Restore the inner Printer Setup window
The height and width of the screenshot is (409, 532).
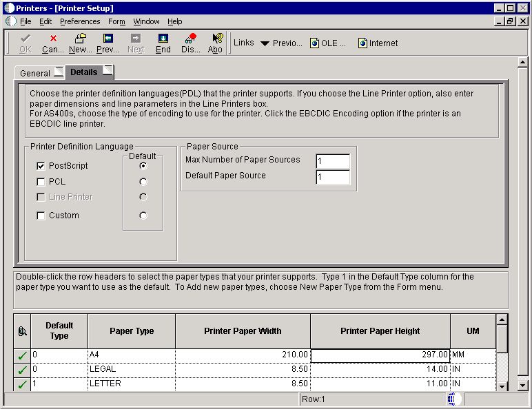[510, 21]
